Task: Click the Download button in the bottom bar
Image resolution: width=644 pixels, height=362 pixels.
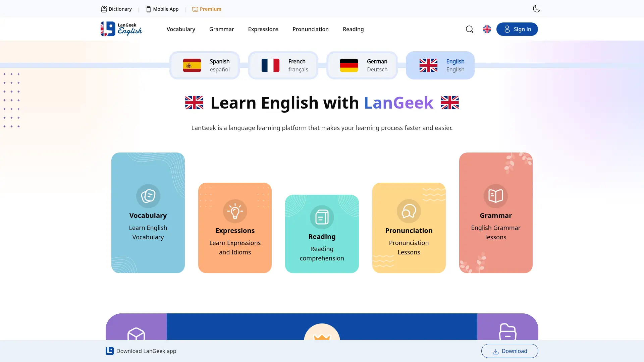Action: pos(509,351)
